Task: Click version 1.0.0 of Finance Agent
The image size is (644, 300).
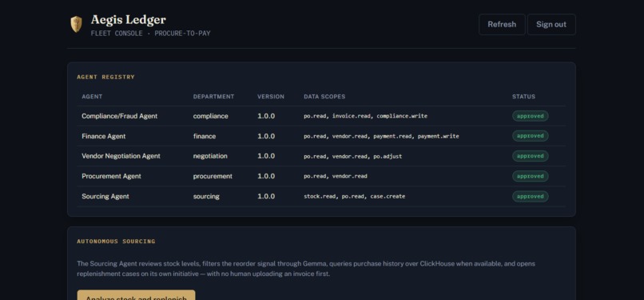Action: tap(266, 136)
